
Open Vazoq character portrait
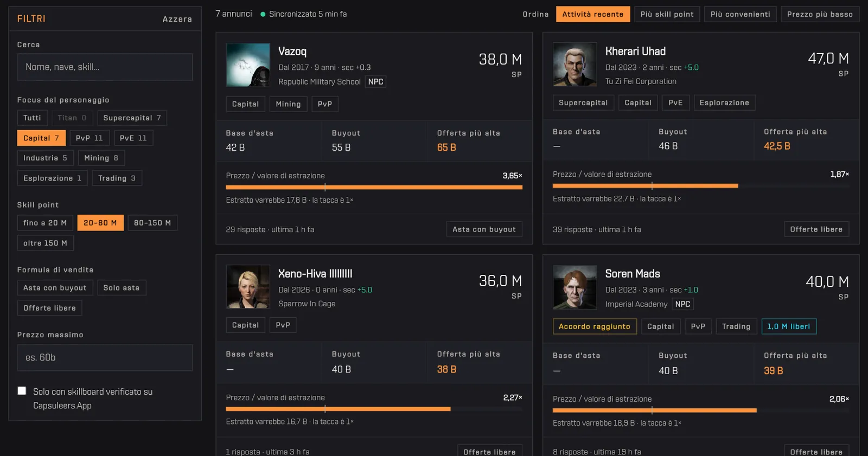pyautogui.click(x=248, y=65)
